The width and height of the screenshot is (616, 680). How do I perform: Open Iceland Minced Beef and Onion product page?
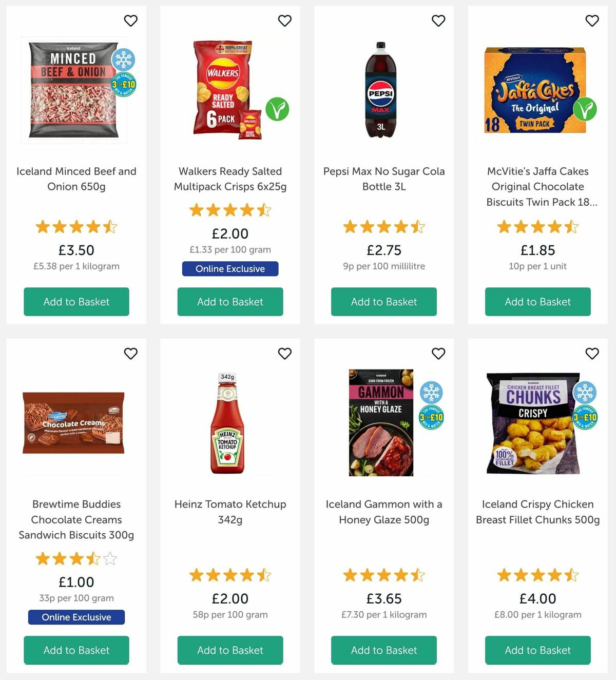[x=76, y=179]
